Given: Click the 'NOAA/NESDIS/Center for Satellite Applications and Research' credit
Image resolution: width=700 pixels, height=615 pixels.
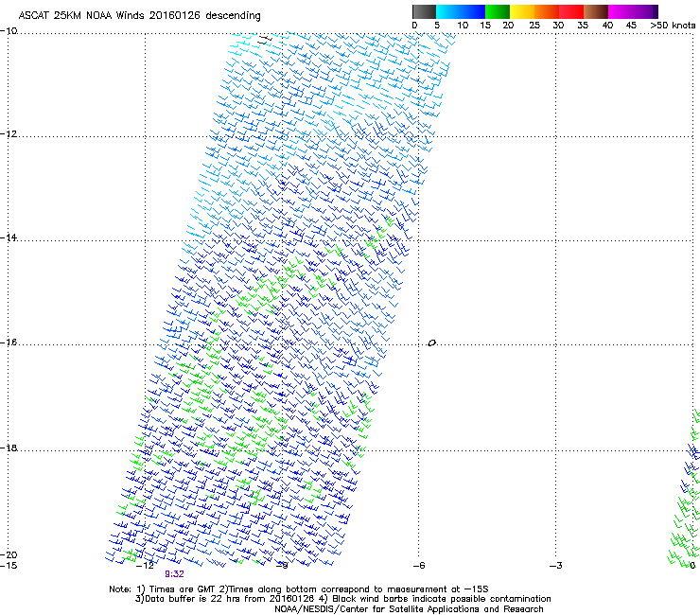Looking at the screenshot, I should [409, 609].
